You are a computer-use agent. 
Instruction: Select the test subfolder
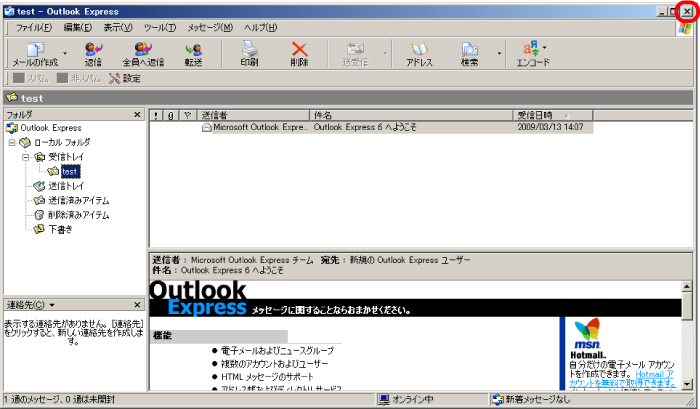(70, 171)
